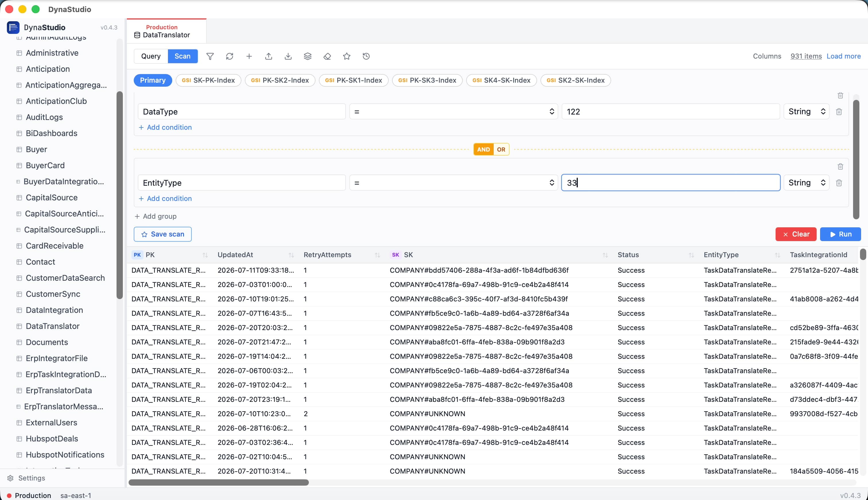Viewport: 868px width, 500px height.
Task: Open the HubspotDeals table in sidebar
Action: pyautogui.click(x=52, y=439)
